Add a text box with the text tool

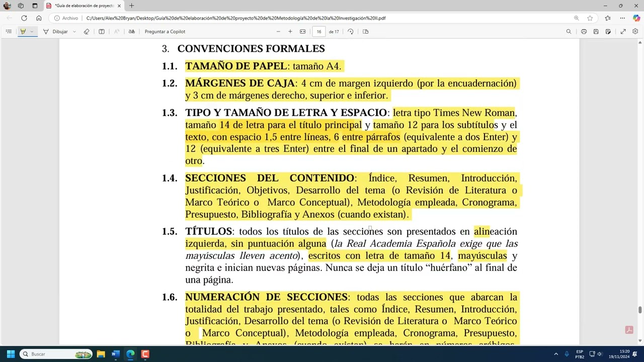[x=102, y=31]
